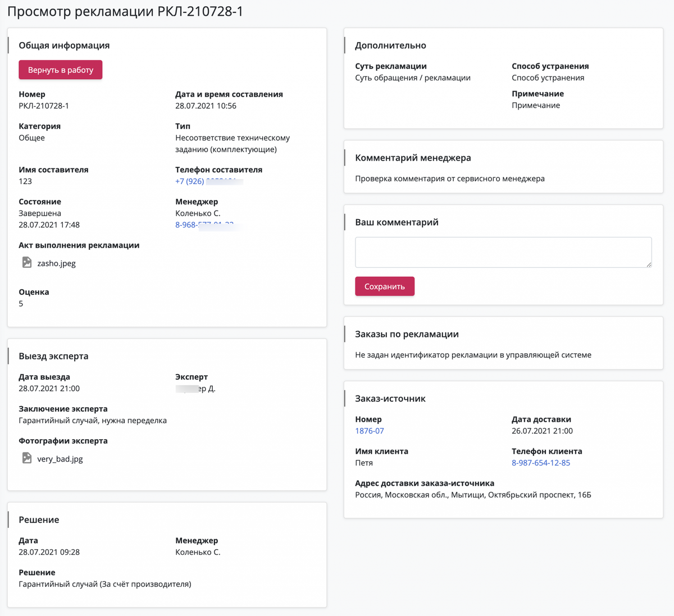Click the compiler's phone link +7 (926)
Image resolution: width=674 pixels, height=616 pixels.
click(x=190, y=181)
